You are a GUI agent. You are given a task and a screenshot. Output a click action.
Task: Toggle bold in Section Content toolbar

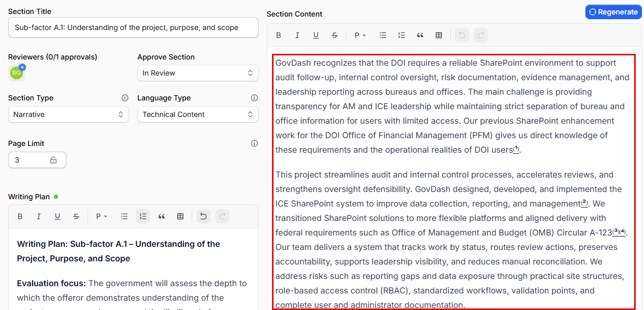[x=279, y=35]
